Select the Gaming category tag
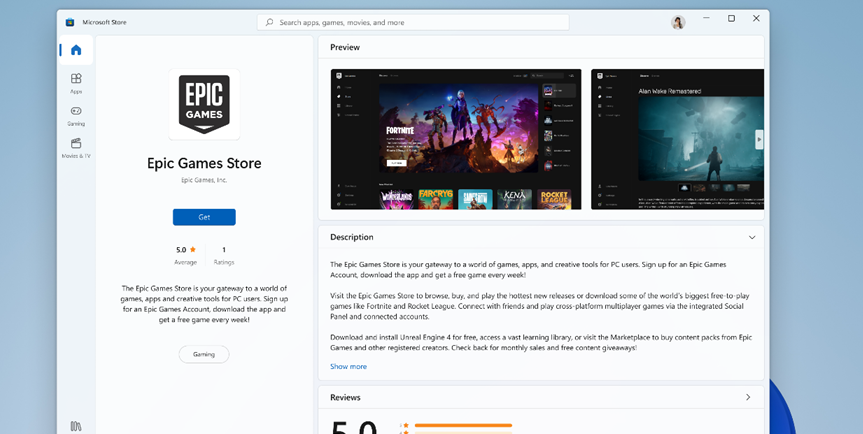Viewport: 863px width, 434px height. [x=204, y=354]
